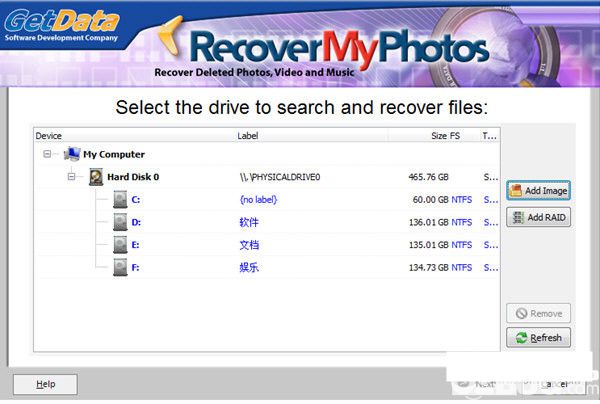This screenshot has height=404, width=600.
Task: Sort by the Size column header
Action: pyautogui.click(x=439, y=136)
